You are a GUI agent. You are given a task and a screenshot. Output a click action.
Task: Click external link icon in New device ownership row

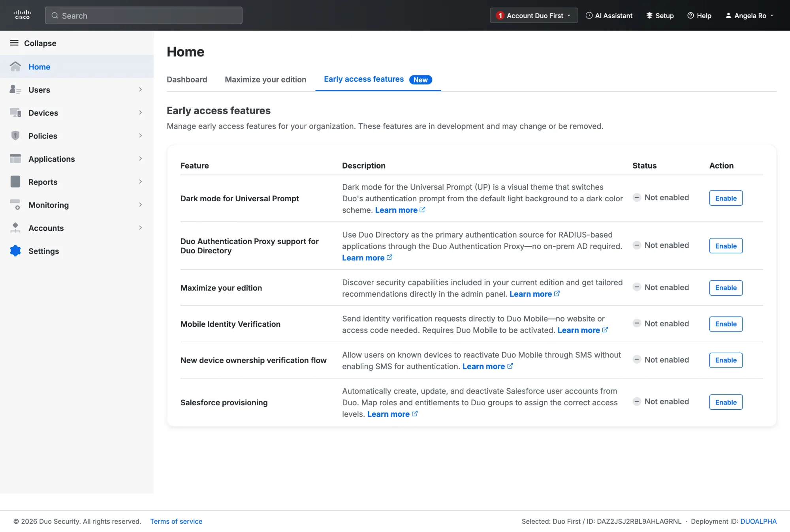[510, 366]
